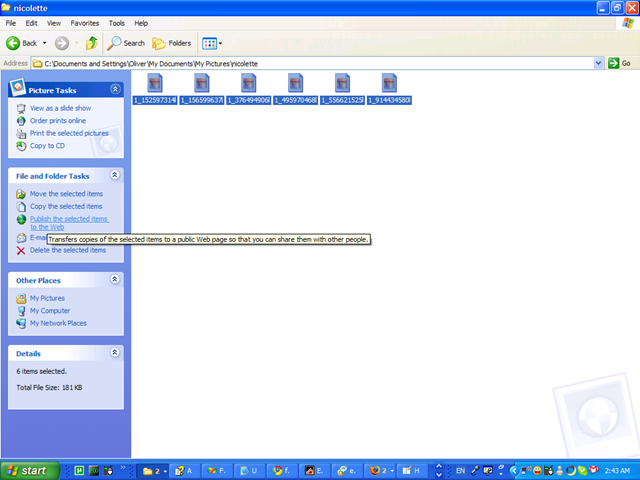
Task: Collapse the Other Places panel
Action: point(115,280)
